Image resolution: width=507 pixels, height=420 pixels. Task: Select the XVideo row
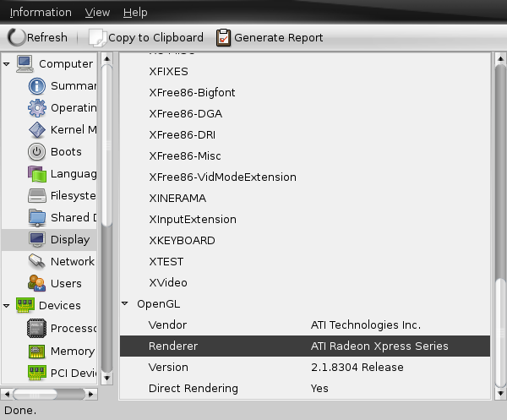[305, 282]
